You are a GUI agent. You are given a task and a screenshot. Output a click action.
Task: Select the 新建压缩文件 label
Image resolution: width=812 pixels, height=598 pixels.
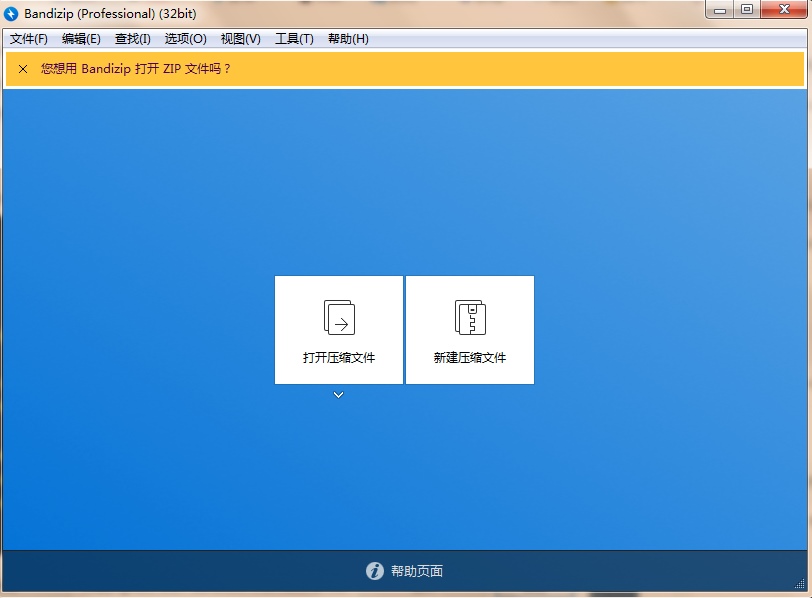click(x=470, y=357)
